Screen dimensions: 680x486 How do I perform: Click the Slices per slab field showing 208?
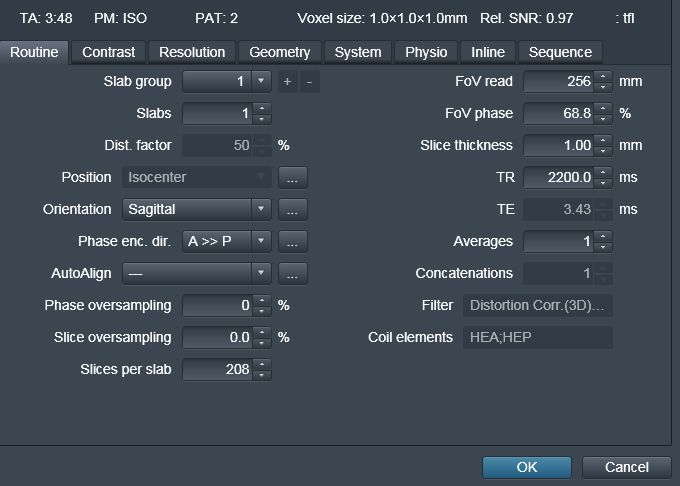click(x=218, y=370)
